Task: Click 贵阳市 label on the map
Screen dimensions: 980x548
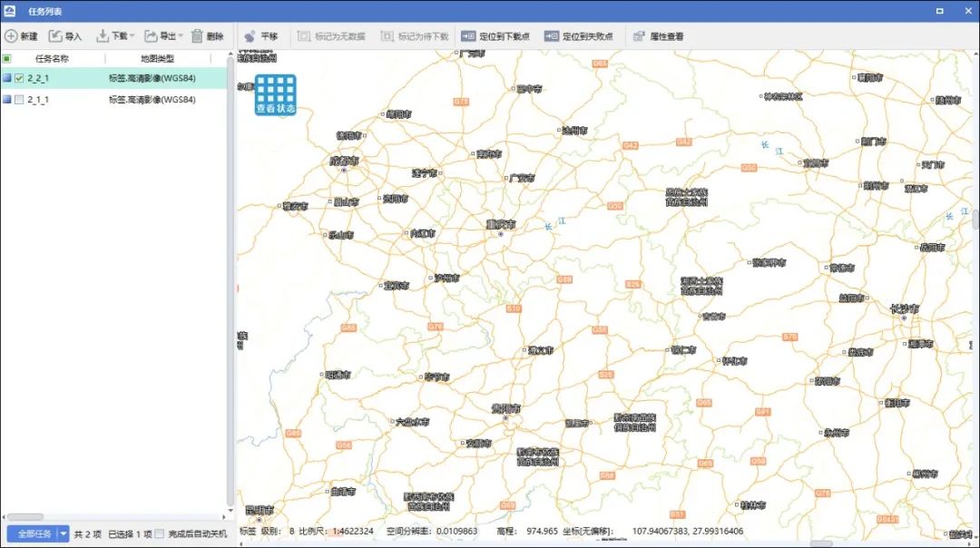Action: point(506,408)
